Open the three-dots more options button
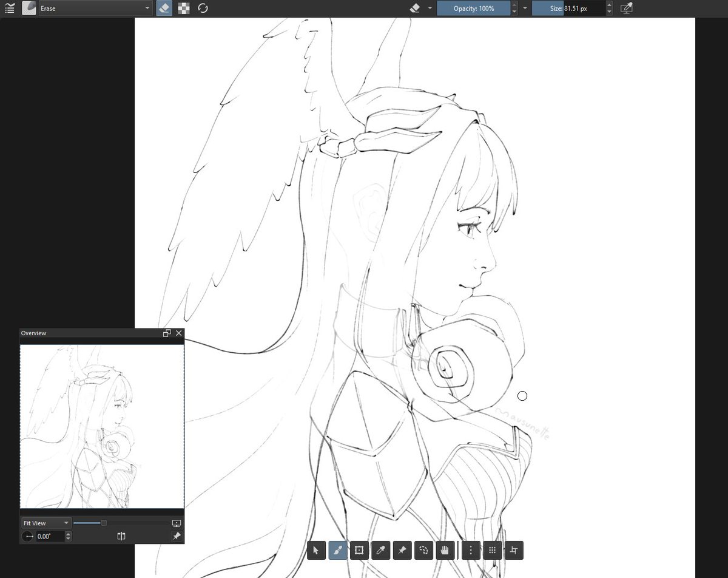 coord(471,551)
